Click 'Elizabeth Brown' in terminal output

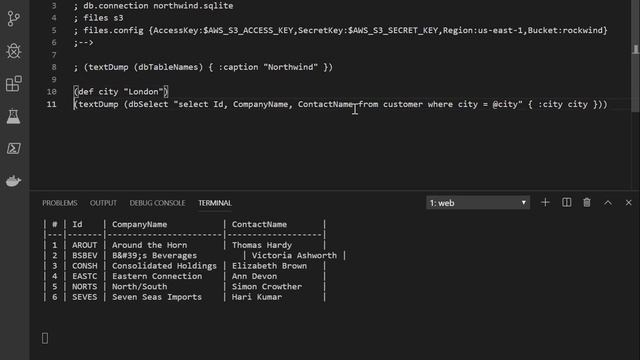point(269,266)
